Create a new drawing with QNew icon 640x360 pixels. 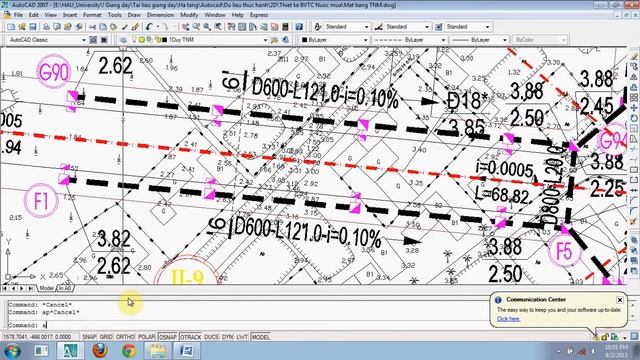pyautogui.click(x=11, y=27)
